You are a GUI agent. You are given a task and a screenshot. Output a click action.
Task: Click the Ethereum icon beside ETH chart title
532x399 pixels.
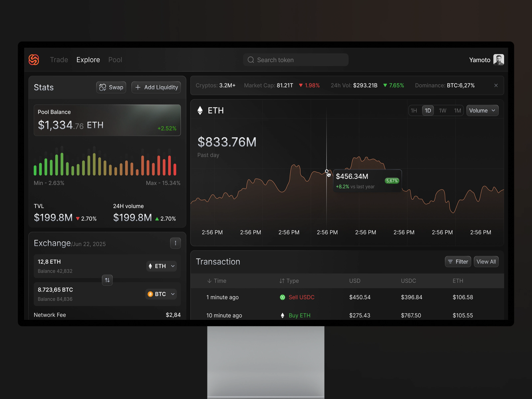point(200,111)
